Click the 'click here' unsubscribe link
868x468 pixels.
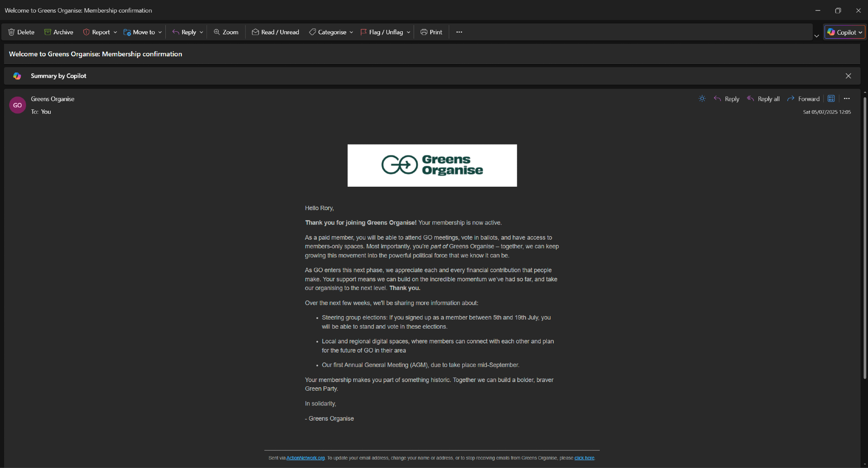(584, 458)
